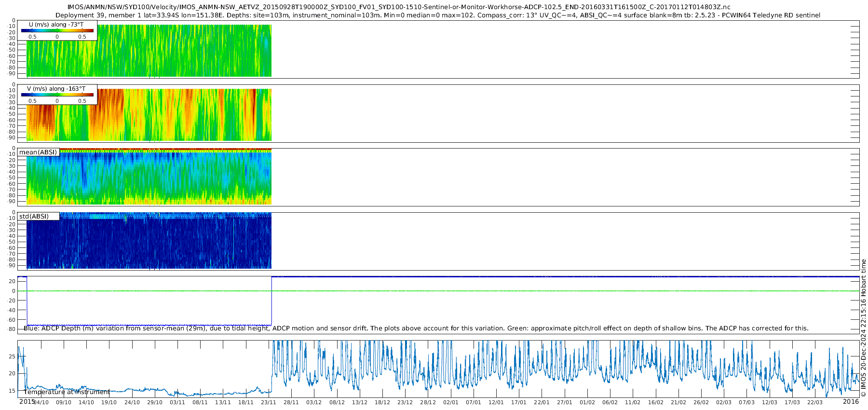Screen dimensions: 868x410
Task: Click the 23/11 date tick label
Action: [269, 402]
